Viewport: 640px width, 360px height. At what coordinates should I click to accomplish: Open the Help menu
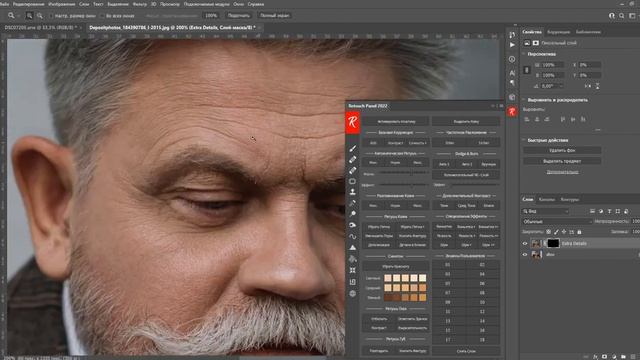point(256,4)
